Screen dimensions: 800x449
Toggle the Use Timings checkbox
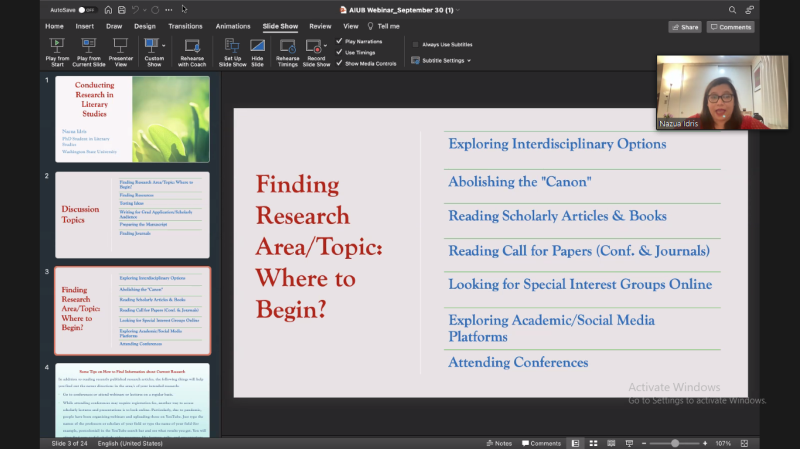[339, 52]
